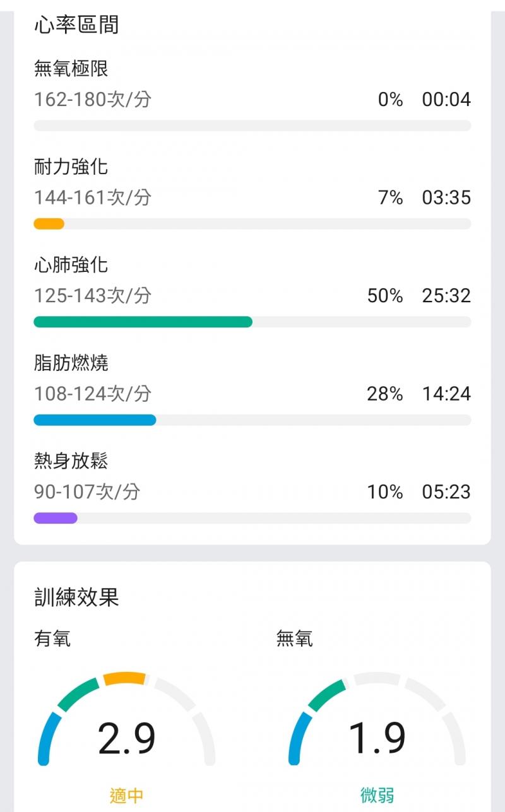Click the purple 熱身放鬆 progress bar
505x812 pixels.
point(55,518)
